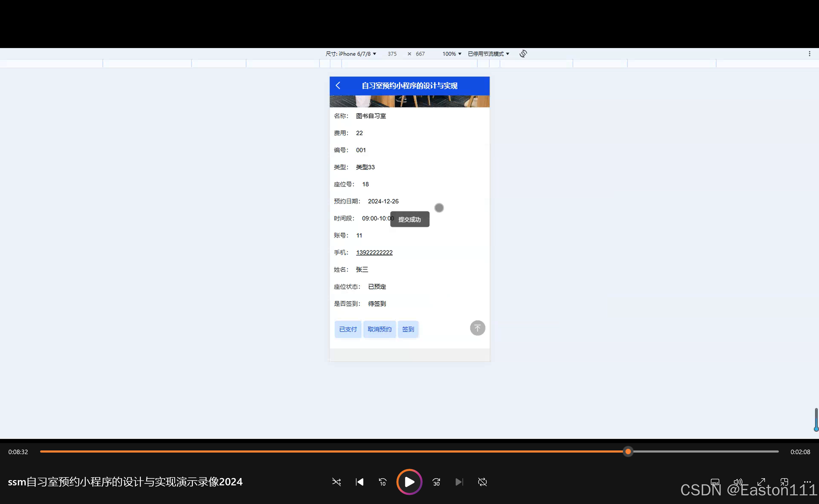Skip back 10 seconds
Image resolution: width=819 pixels, height=504 pixels.
click(382, 482)
